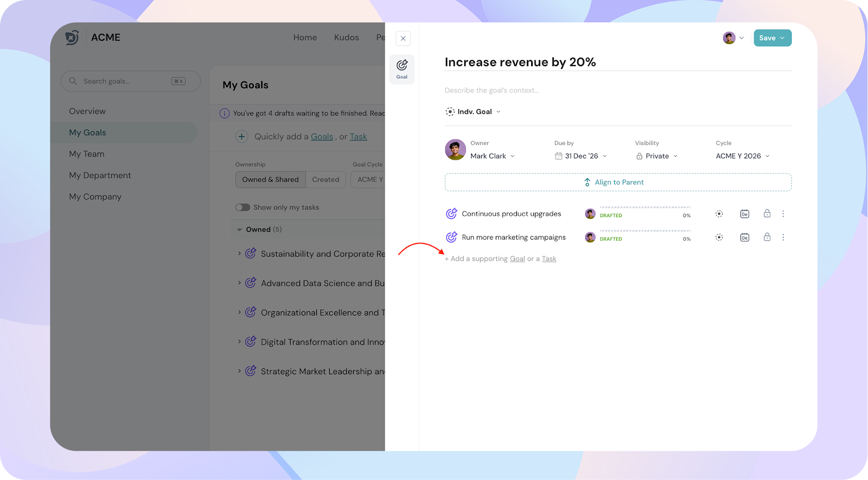Click goal type icon on Run more marketing campaigns row

coord(719,237)
